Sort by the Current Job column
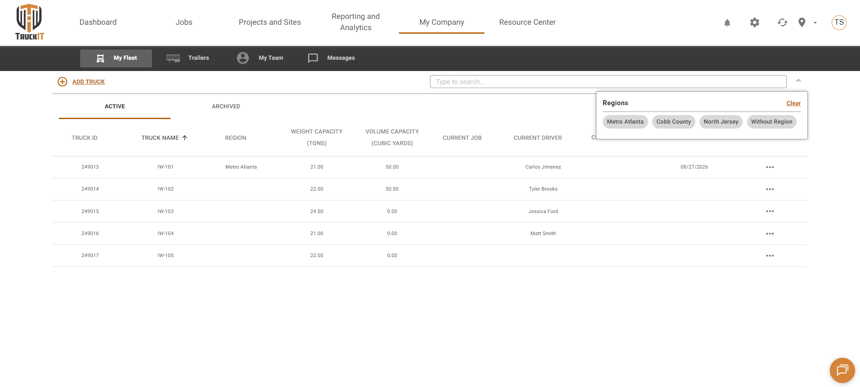This screenshot has width=860, height=387. (x=462, y=138)
